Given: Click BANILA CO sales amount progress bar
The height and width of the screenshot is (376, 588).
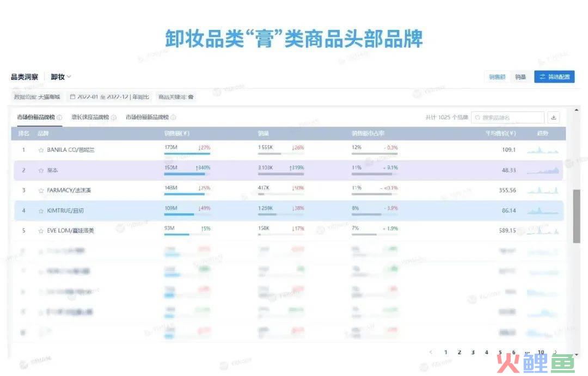Looking at the screenshot, I should point(187,153).
